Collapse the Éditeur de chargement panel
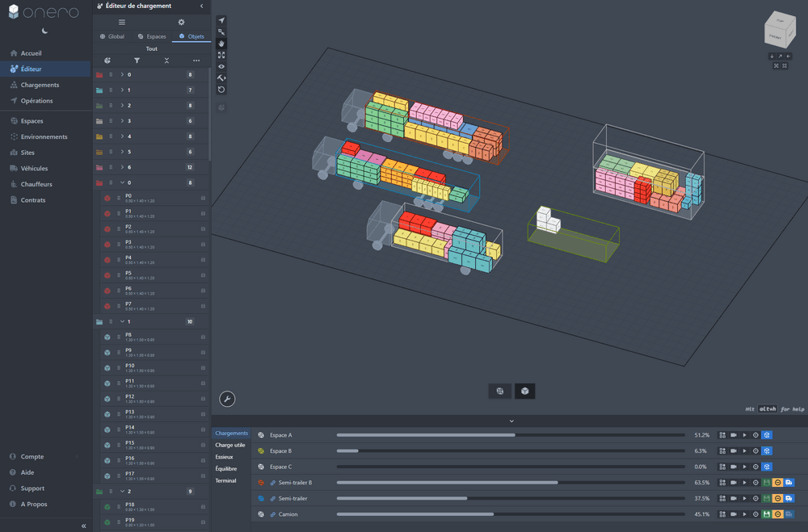This screenshot has width=808, height=532. pyautogui.click(x=201, y=6)
